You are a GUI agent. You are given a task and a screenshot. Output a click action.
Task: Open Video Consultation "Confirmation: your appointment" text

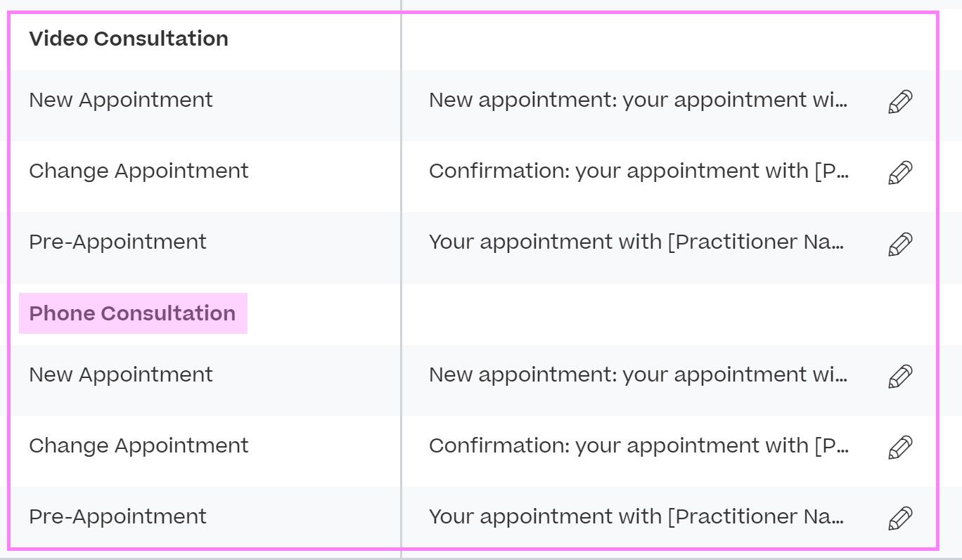tap(638, 171)
